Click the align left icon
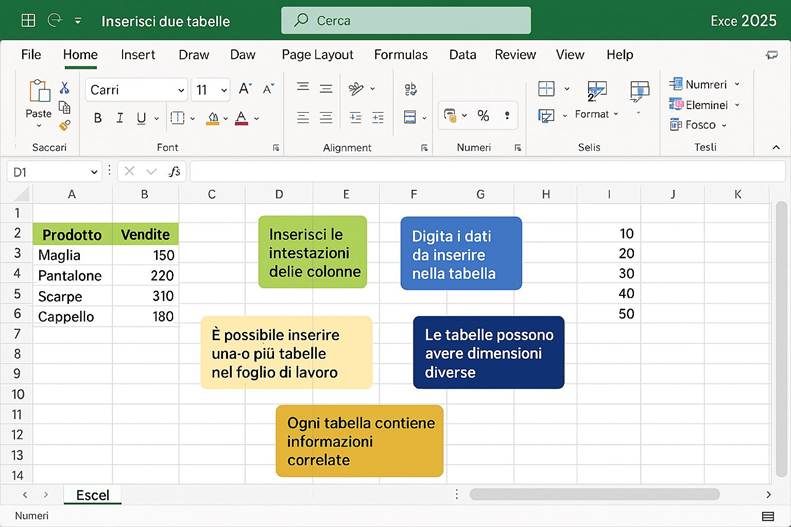 (303, 118)
